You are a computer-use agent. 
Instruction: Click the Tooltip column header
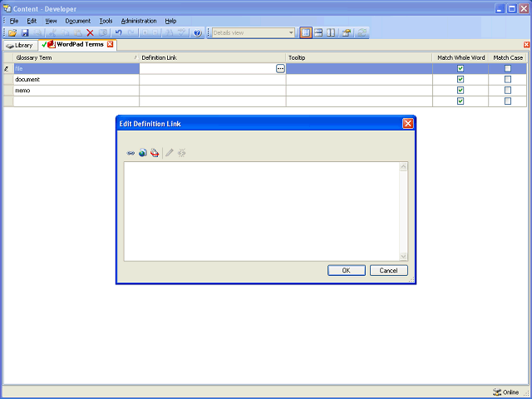tap(359, 57)
